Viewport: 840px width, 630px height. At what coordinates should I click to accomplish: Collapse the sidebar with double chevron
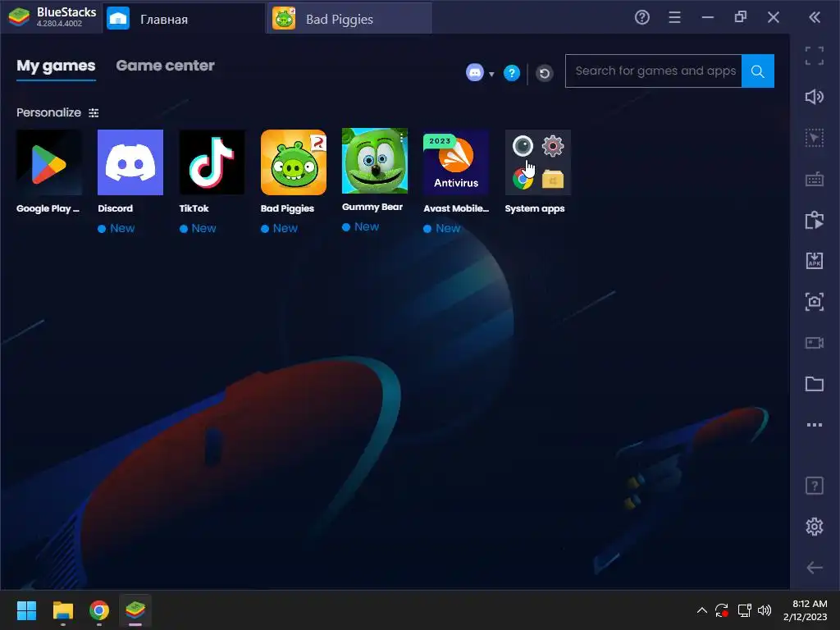[x=815, y=18]
